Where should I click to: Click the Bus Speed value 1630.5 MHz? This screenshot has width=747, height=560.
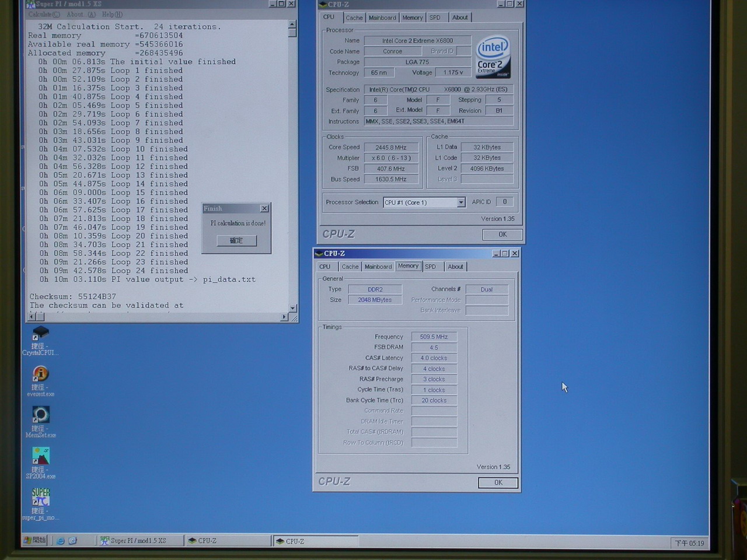391,179
